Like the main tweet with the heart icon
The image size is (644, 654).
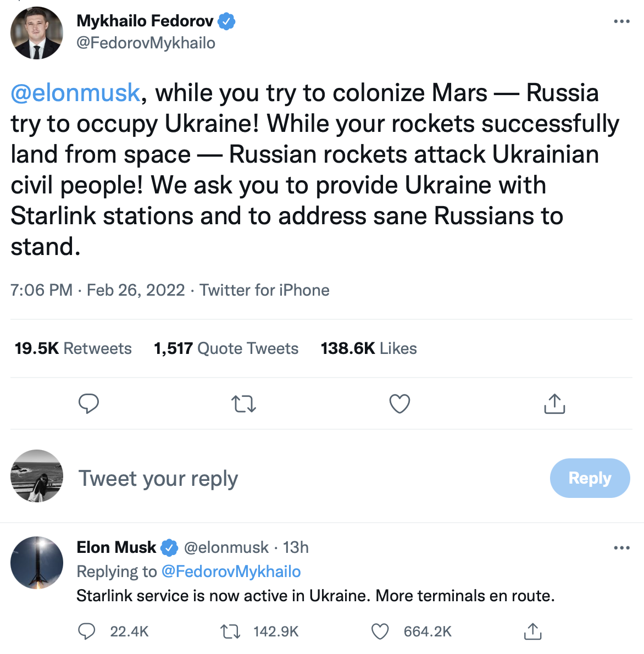tap(399, 404)
